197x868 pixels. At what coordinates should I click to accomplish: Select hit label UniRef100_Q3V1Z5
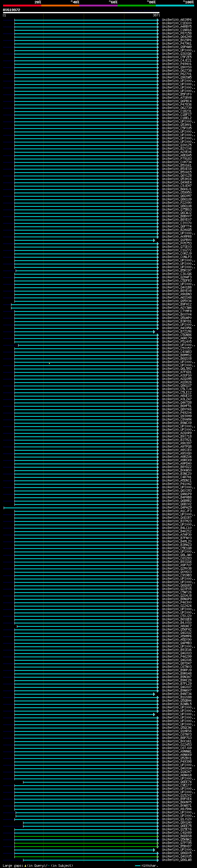(176, 145)
